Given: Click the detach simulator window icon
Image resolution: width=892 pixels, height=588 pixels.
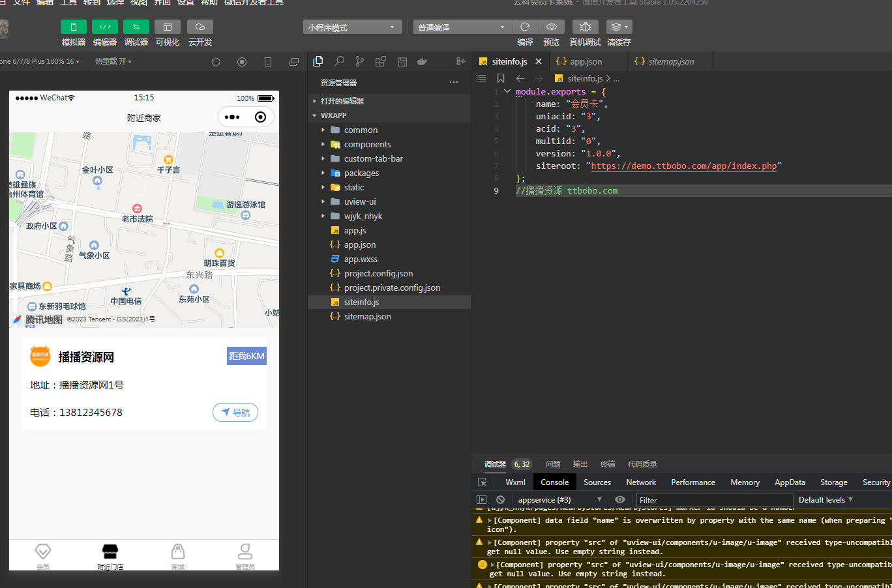Looking at the screenshot, I should click(x=294, y=62).
